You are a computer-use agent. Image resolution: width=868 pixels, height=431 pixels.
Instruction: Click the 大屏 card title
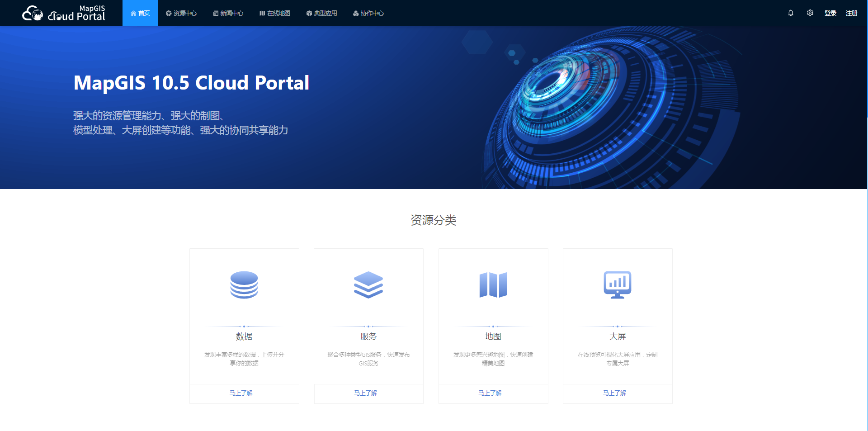point(618,336)
